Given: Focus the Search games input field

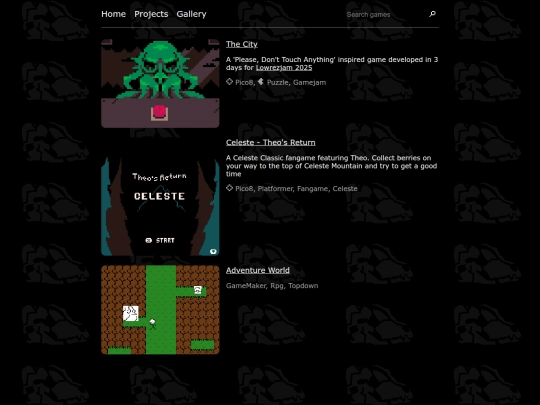Looking at the screenshot, I should (x=386, y=14).
